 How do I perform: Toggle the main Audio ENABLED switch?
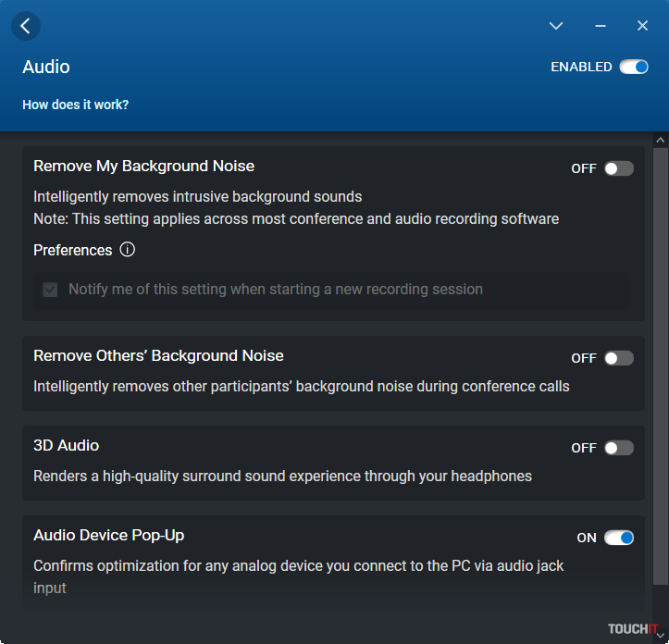click(634, 67)
